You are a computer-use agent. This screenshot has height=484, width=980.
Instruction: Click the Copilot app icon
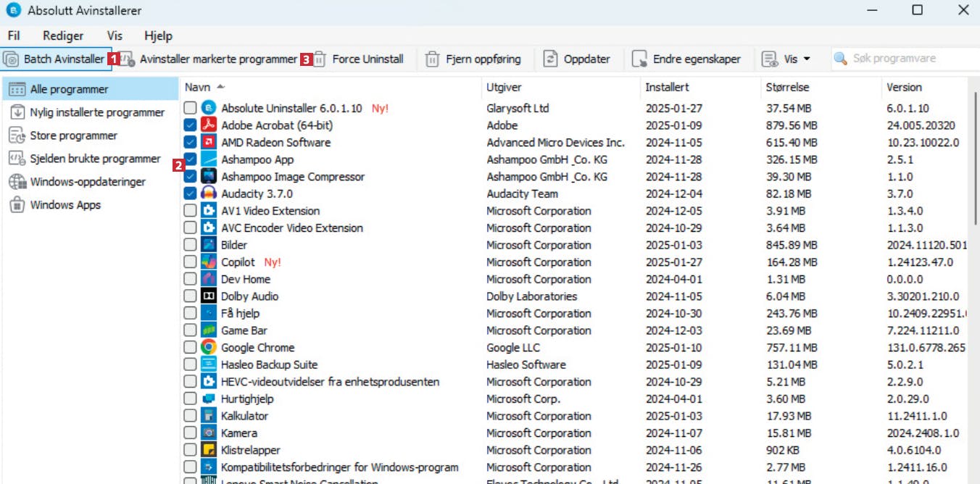pyautogui.click(x=209, y=262)
